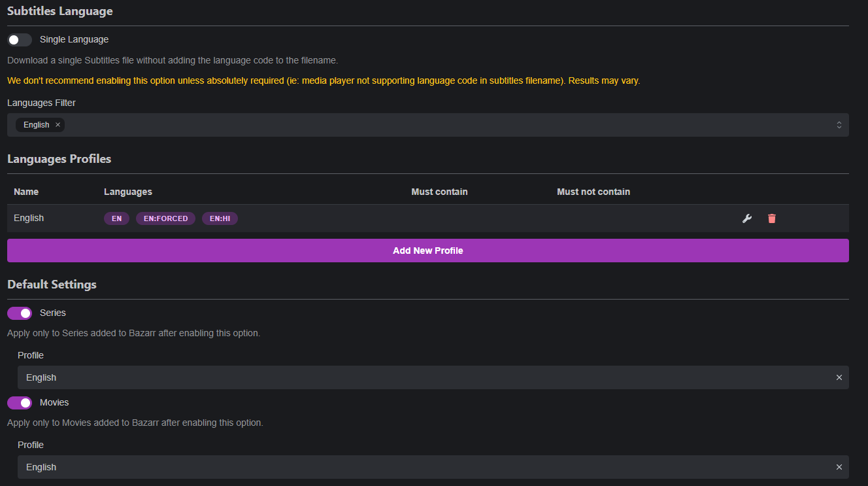Image resolution: width=868 pixels, height=486 pixels.
Task: Edit the English profile using the wrench icon
Action: (x=746, y=218)
